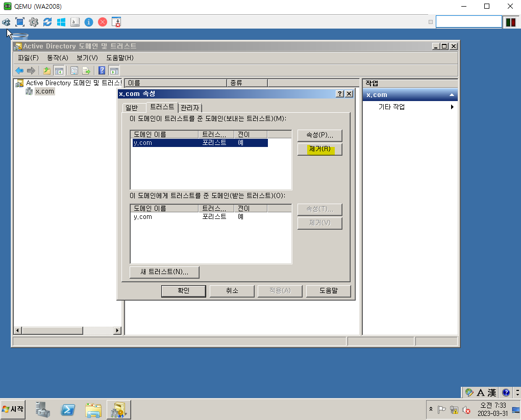
Task: Sort outgoing list by 도메인 이름 header
Action: tap(165, 134)
